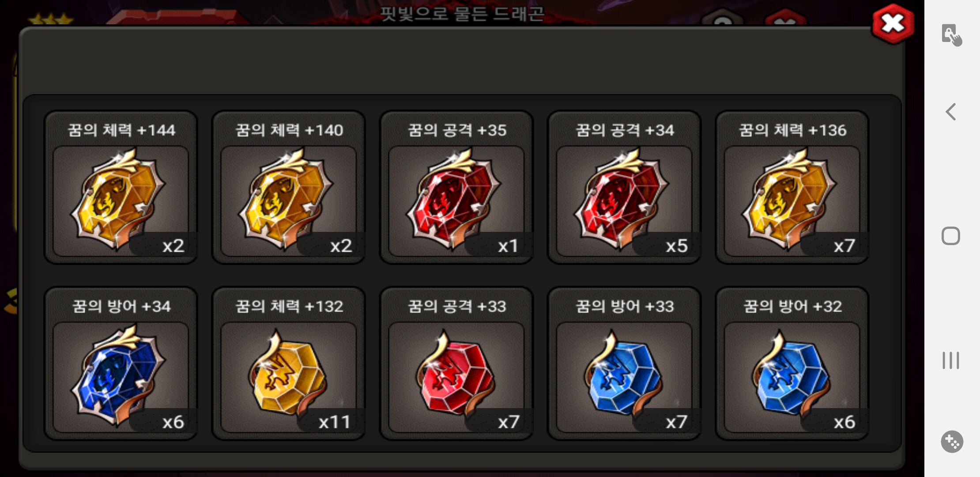Viewport: 980px width, 477px height.
Task: Tap the x1 quantity badge on attack gem
Action: click(x=508, y=246)
